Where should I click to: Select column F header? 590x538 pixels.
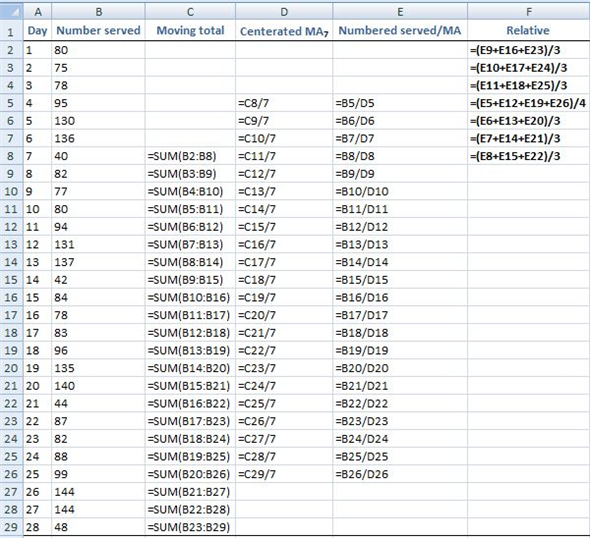(x=529, y=12)
